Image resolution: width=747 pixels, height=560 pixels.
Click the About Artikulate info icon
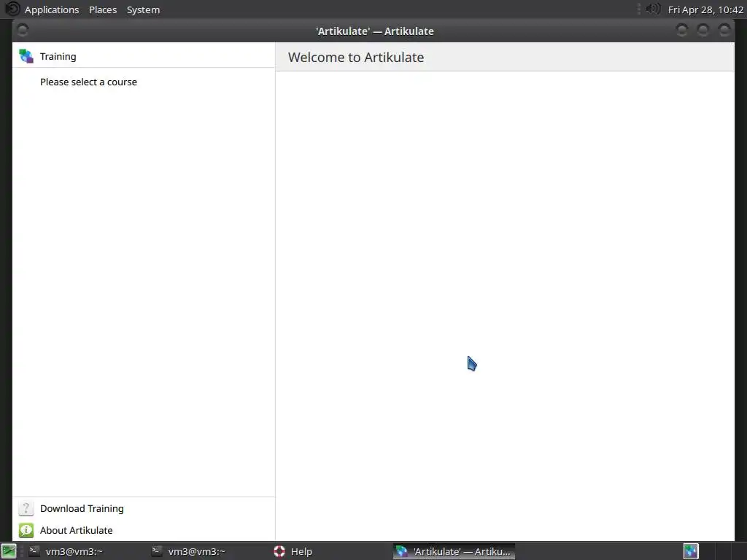[26, 530]
